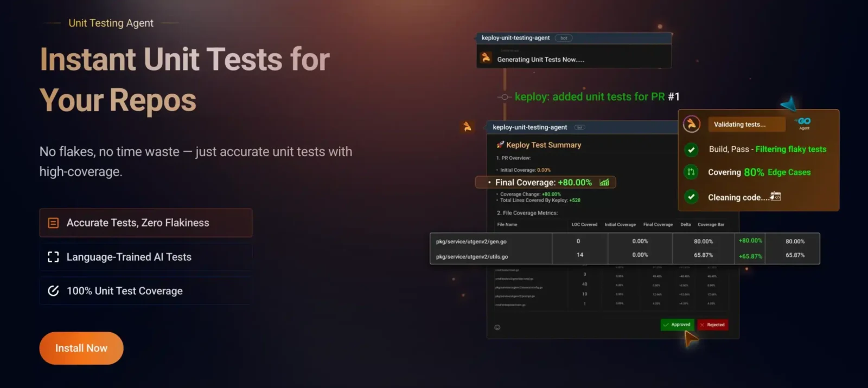
Task: Click the 'pkg/service/utgenv2/gen.go' file row
Action: [624, 241]
